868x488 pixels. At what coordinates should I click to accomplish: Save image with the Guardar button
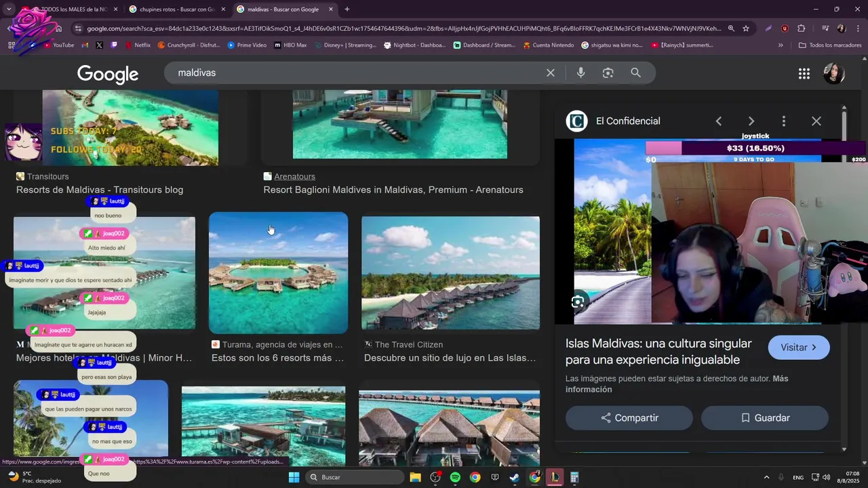click(765, 418)
